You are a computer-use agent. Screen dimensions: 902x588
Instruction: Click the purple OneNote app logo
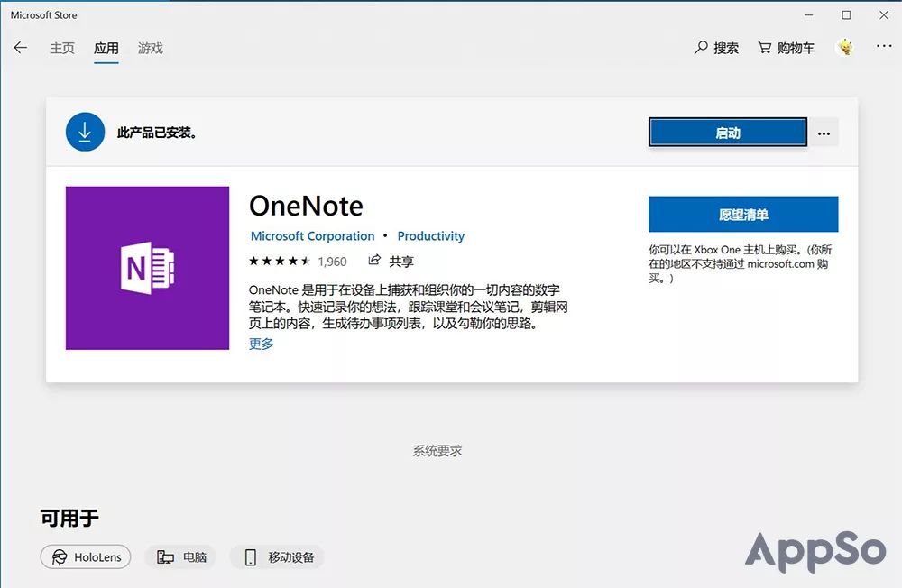pyautogui.click(x=147, y=268)
